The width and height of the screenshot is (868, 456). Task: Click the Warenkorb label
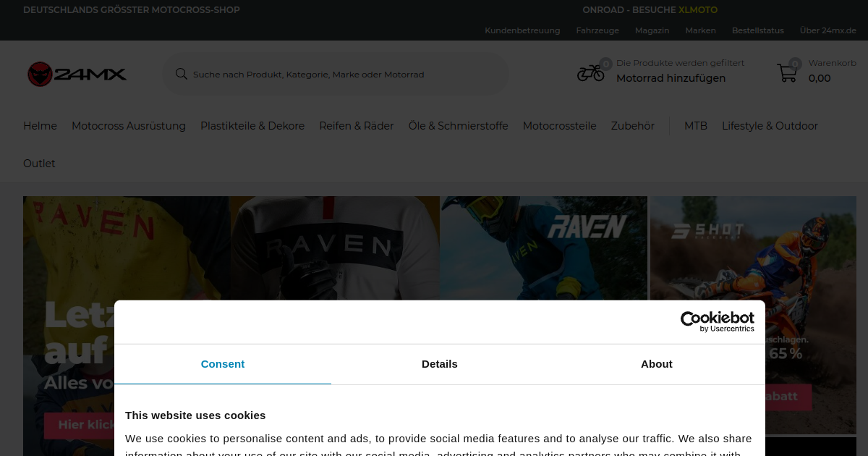click(x=833, y=63)
